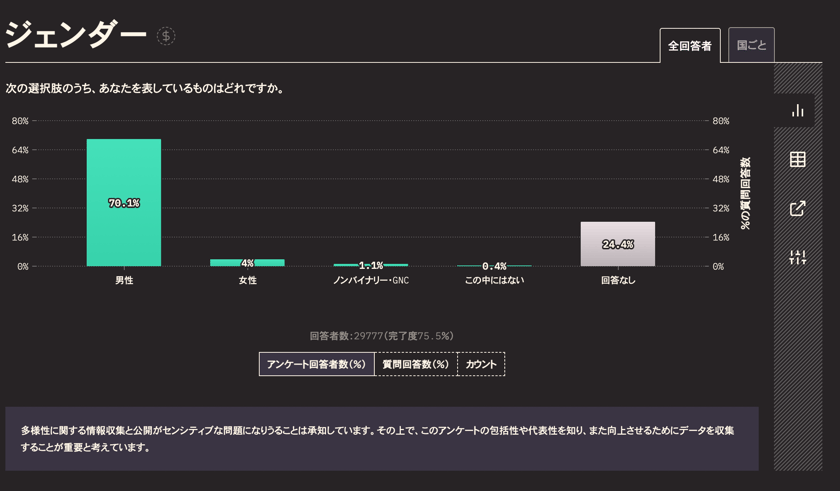Screen dimensions: 840x491
Task: Click the 女性 axis label
Action: tap(248, 280)
